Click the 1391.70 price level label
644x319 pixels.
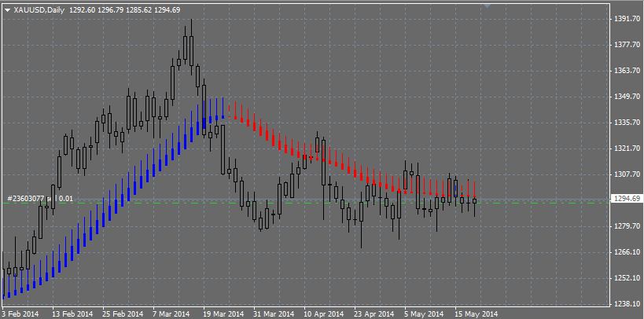[x=627, y=19]
